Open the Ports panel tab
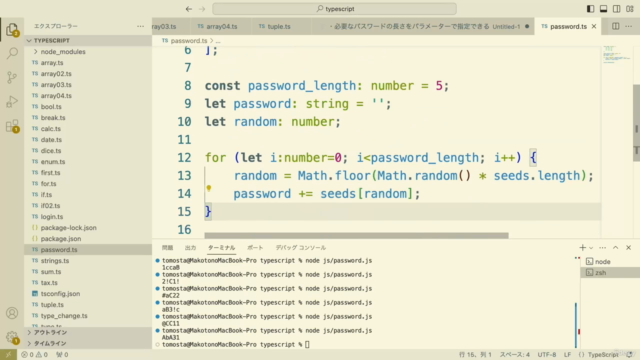The image size is (640, 360). (255, 248)
